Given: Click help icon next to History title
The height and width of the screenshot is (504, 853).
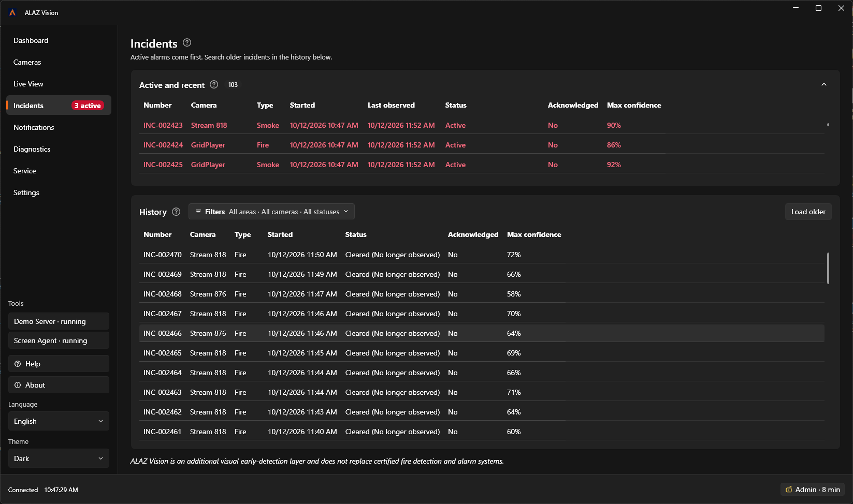Looking at the screenshot, I should pos(176,212).
